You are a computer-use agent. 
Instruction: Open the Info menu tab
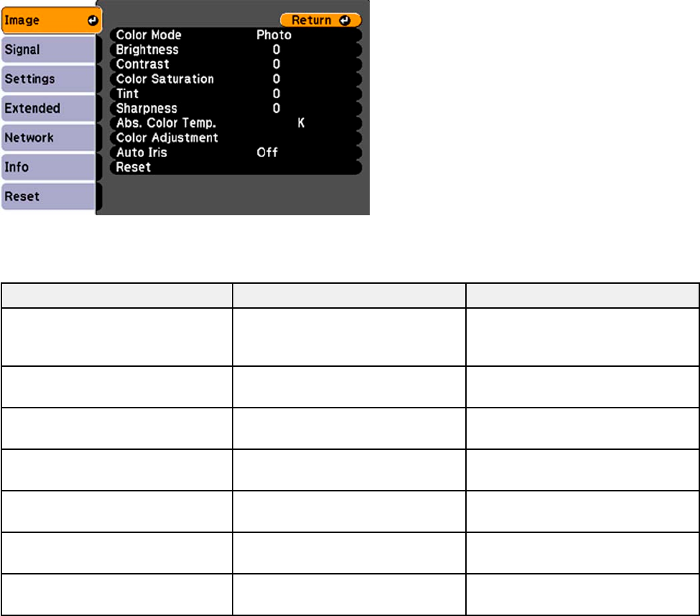point(48,167)
